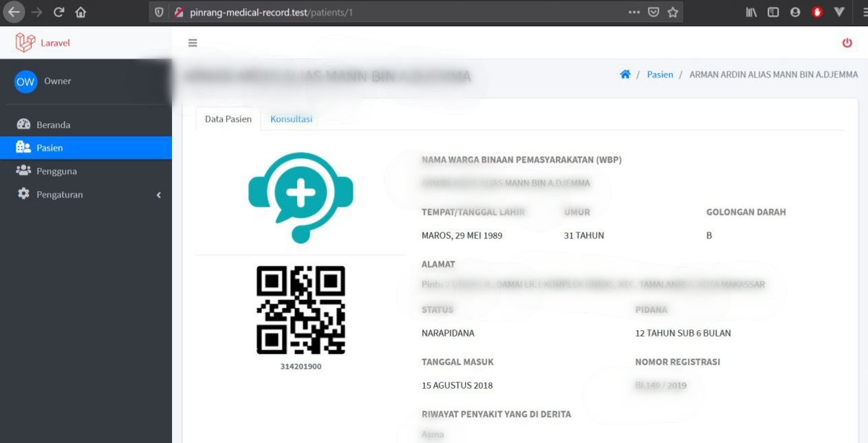Open Pengguna in the sidebar
The width and height of the screenshot is (868, 443).
click(x=86, y=171)
